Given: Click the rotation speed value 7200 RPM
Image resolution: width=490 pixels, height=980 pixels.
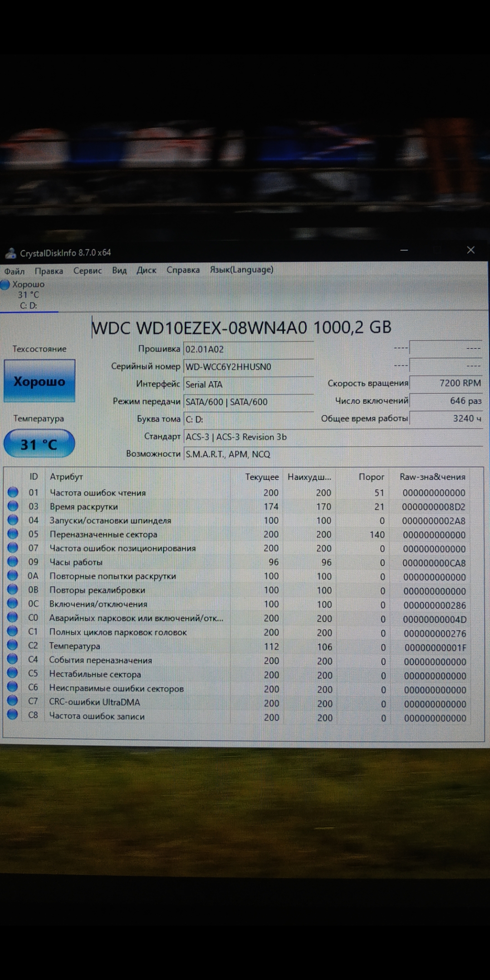Looking at the screenshot, I should [x=446, y=383].
